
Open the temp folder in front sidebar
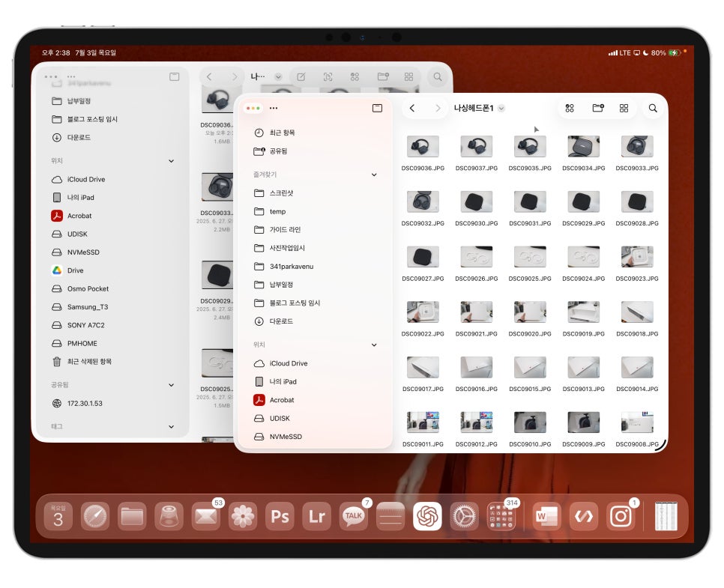click(x=314, y=211)
